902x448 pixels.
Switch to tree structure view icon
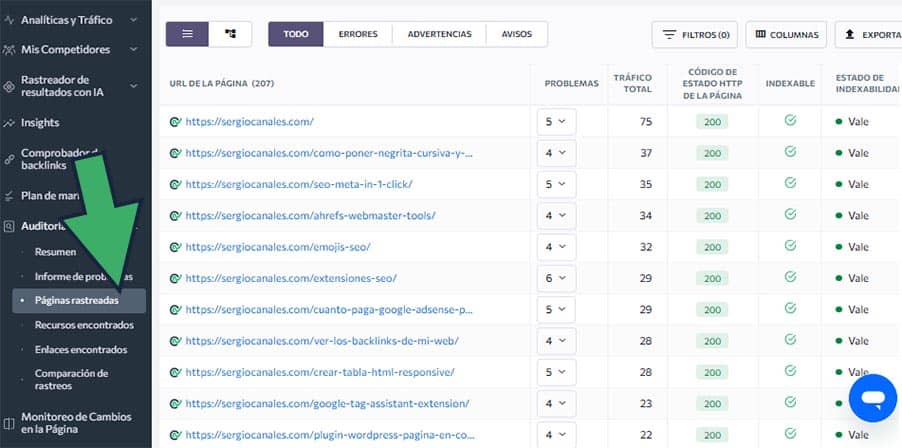click(x=230, y=34)
